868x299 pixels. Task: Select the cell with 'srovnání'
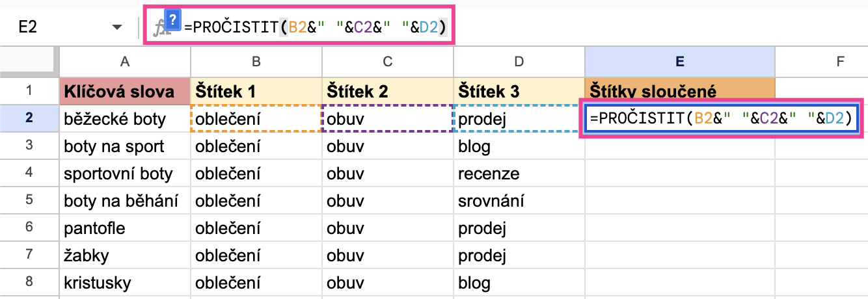[519, 201]
